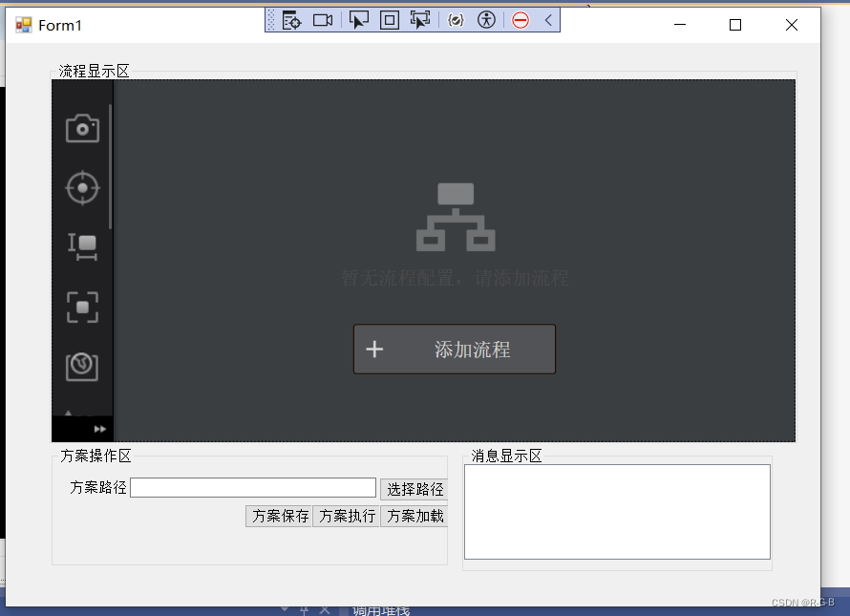Screen dimensions: 850x616
Task: Collapse the debug toolbar with chevron
Action: (548, 21)
